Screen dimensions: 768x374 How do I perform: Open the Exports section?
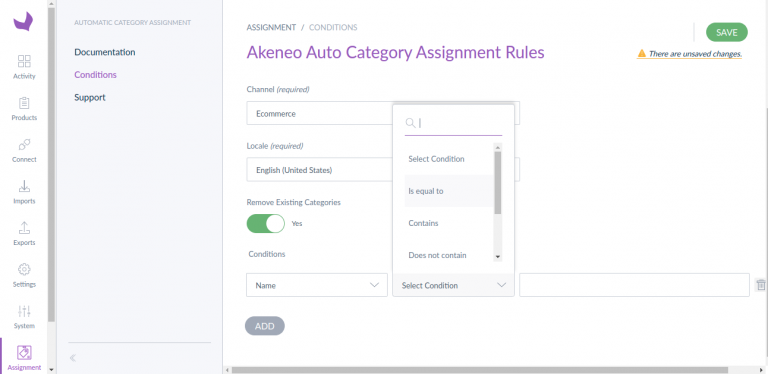point(24,234)
